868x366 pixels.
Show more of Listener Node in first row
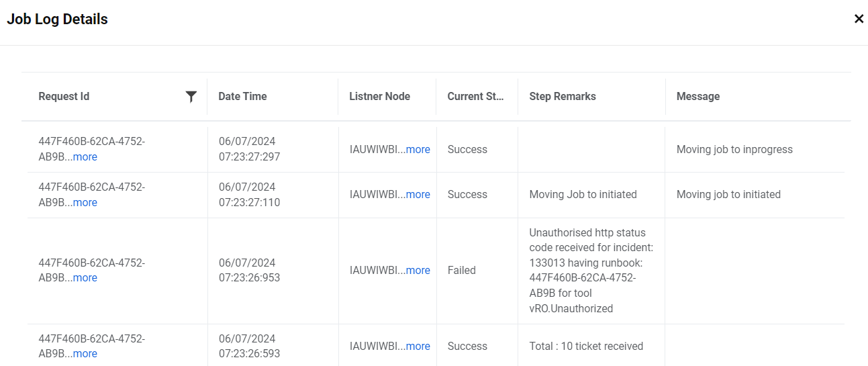[x=418, y=150]
